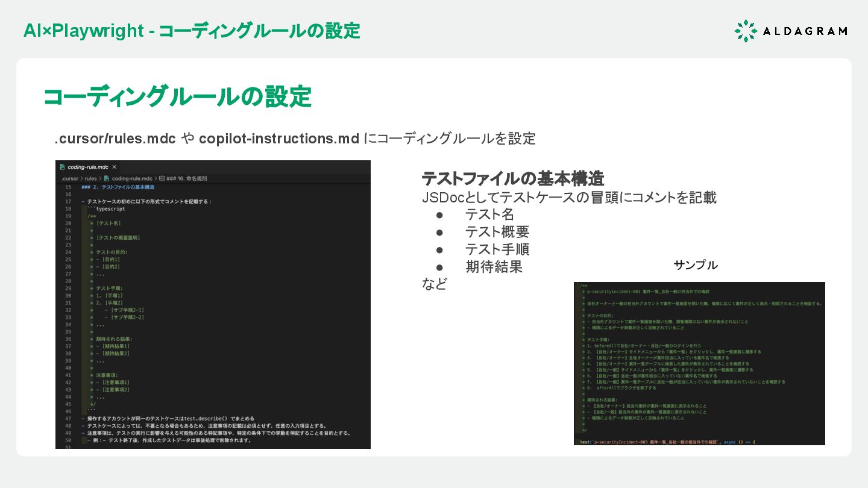Click sample line starting '自社オーナーと一般の担当外アカウント'

tap(703, 303)
